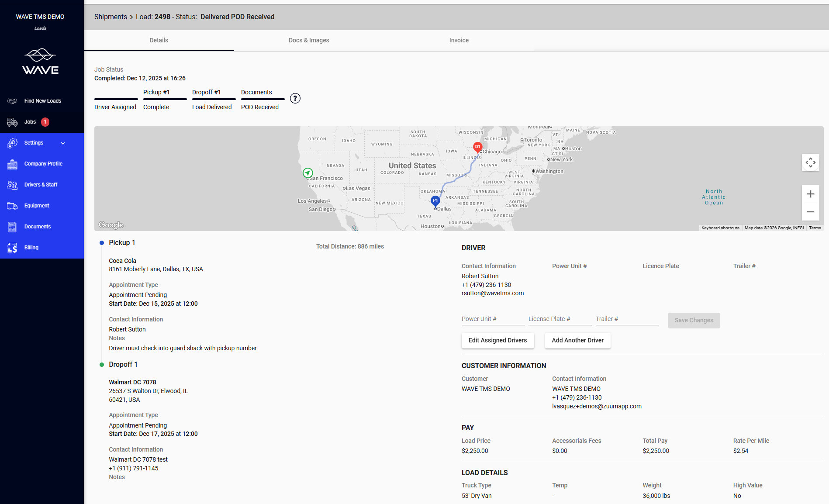Viewport: 829px width, 504px height.
Task: Expand the Settings menu chevron
Action: [63, 143]
